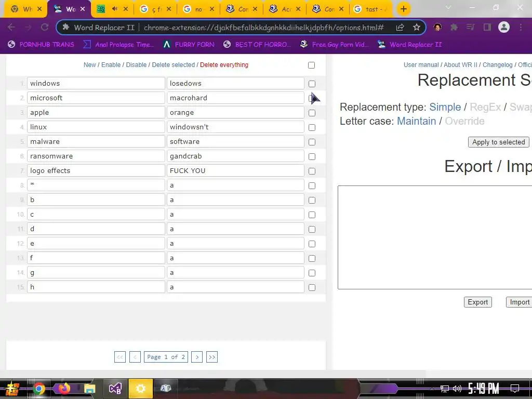
Task: Check the box for the linux row
Action: tap(312, 128)
